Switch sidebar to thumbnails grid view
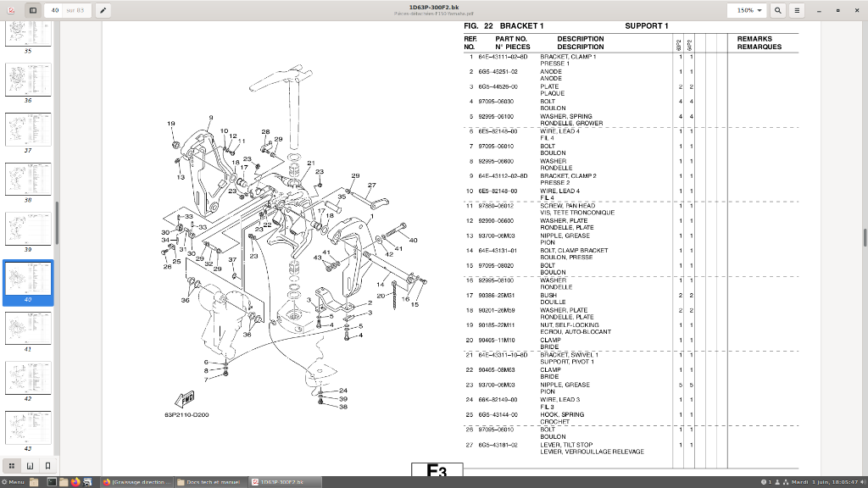 pos(12,466)
